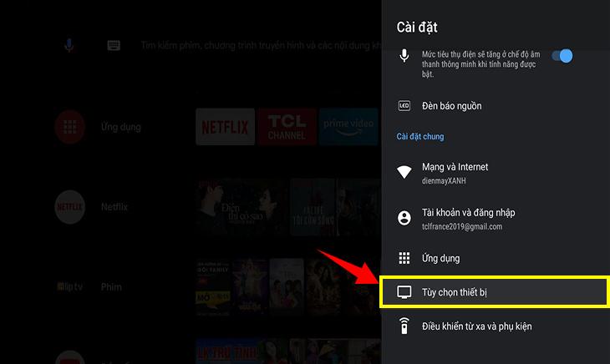This screenshot has width=610, height=364.
Task: Select the Đèn báo nguồn option
Action: (451, 106)
